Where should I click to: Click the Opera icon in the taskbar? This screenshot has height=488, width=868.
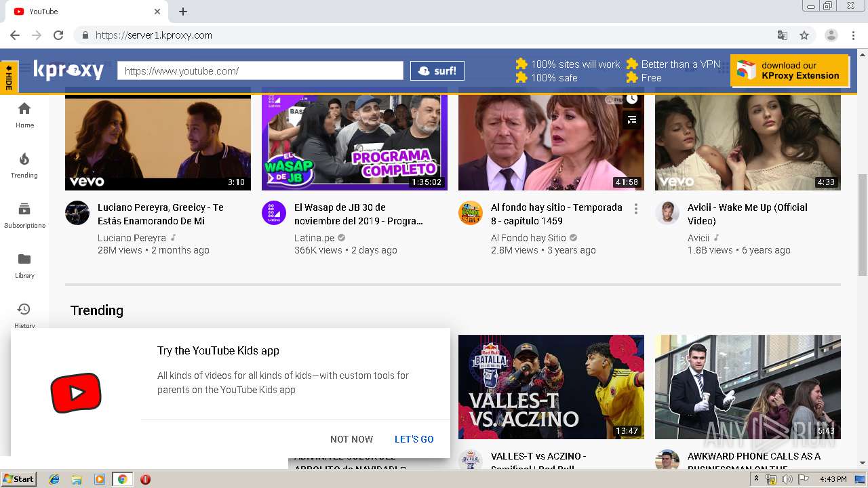coord(145,479)
